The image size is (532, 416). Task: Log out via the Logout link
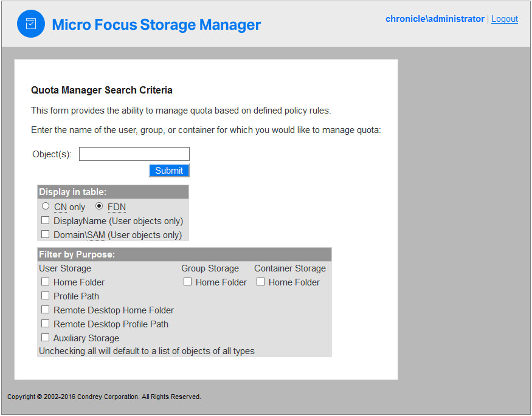(505, 19)
